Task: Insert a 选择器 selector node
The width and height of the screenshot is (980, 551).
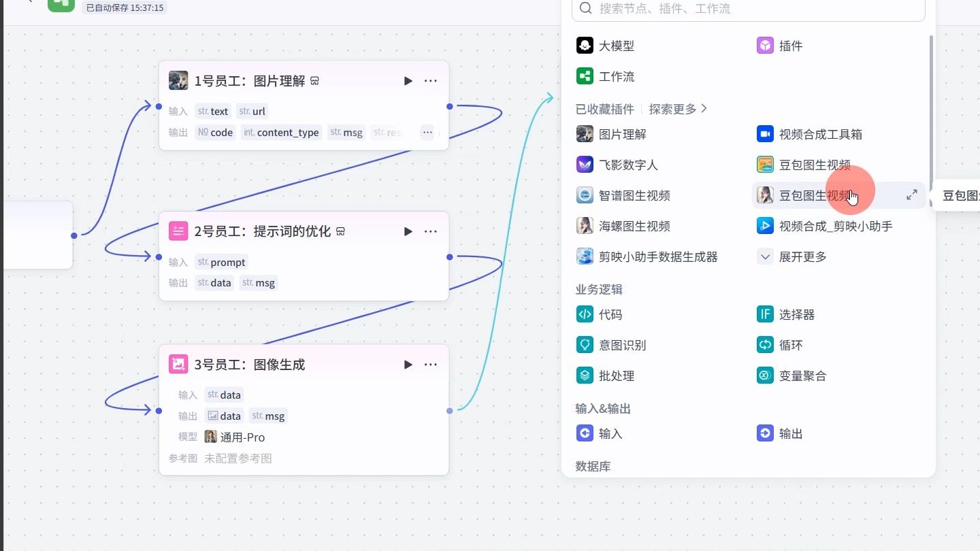Action: click(x=786, y=314)
